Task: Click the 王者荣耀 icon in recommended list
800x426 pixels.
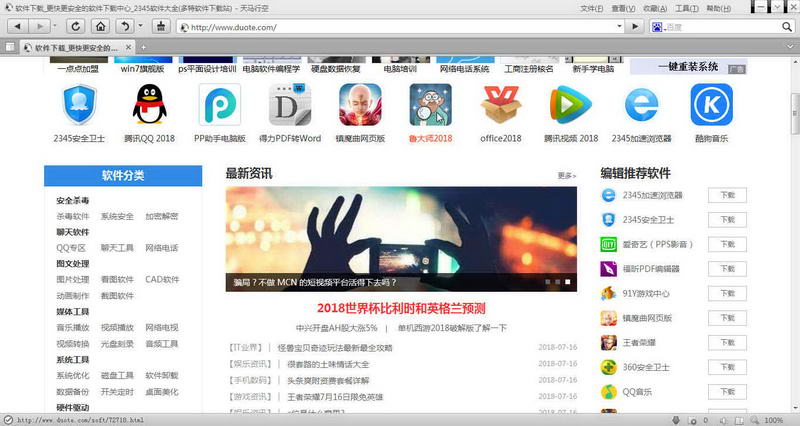Action: (x=608, y=343)
